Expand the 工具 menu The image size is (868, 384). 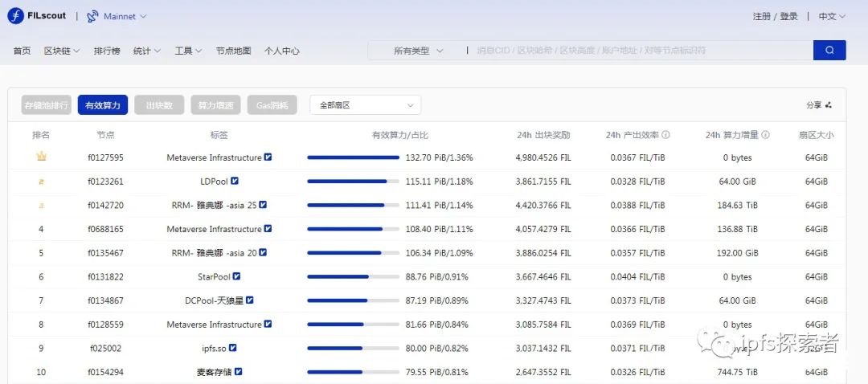(x=188, y=51)
